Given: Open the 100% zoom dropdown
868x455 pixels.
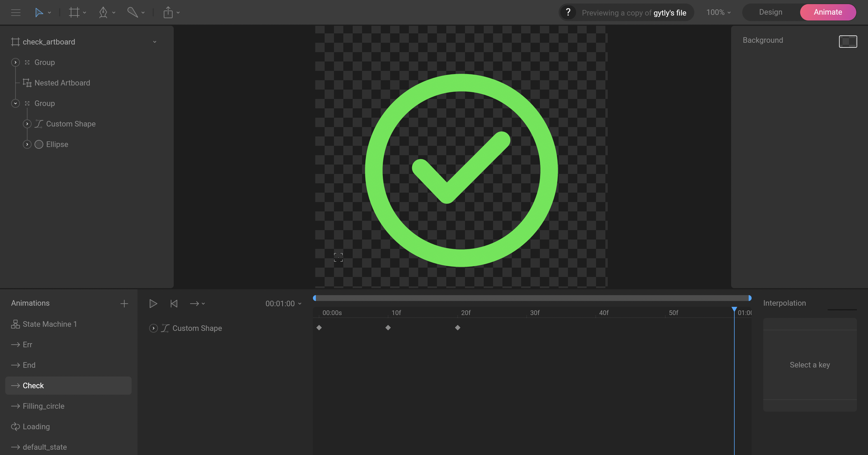Looking at the screenshot, I should coord(718,13).
